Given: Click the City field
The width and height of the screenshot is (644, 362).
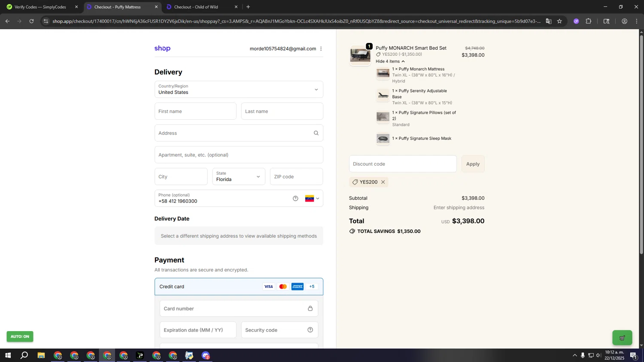Looking at the screenshot, I should [181, 177].
